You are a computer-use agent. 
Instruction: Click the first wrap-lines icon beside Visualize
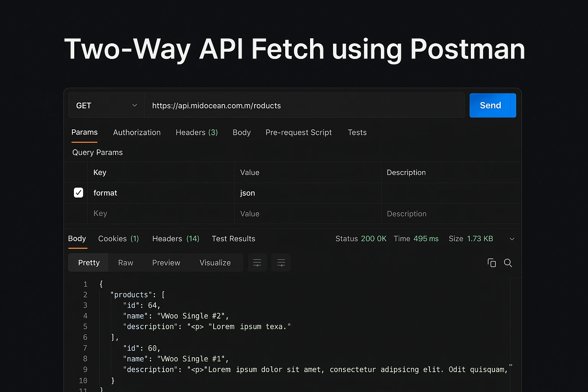pos(257,263)
